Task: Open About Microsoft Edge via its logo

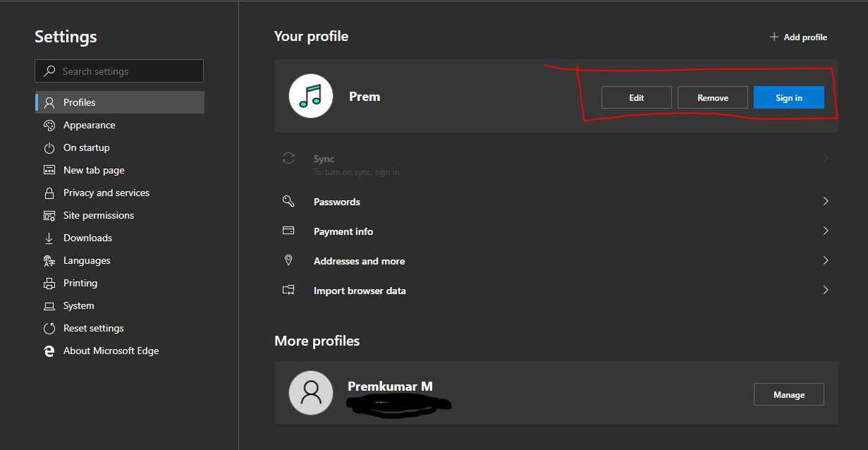Action: point(49,351)
